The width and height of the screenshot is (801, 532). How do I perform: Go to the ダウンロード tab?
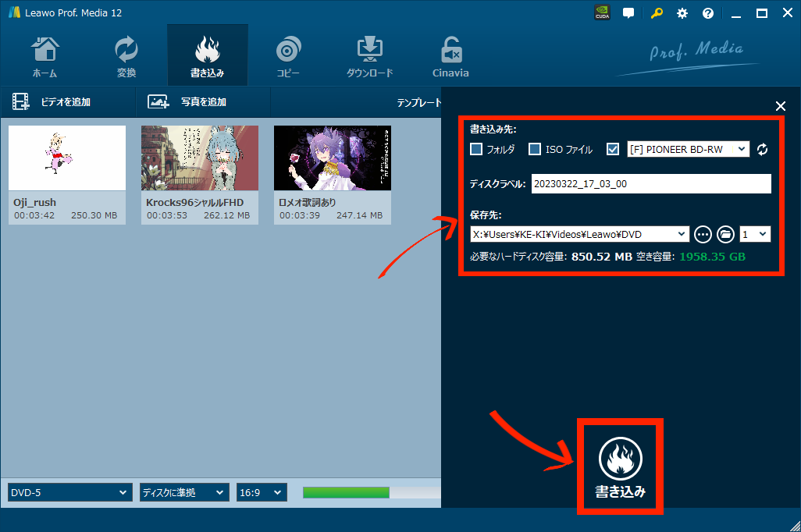click(x=369, y=56)
